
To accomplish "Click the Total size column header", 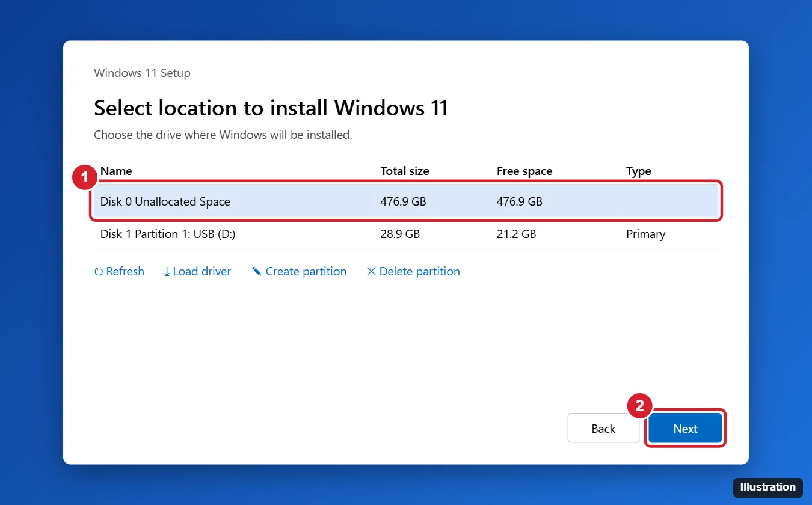I will (405, 171).
